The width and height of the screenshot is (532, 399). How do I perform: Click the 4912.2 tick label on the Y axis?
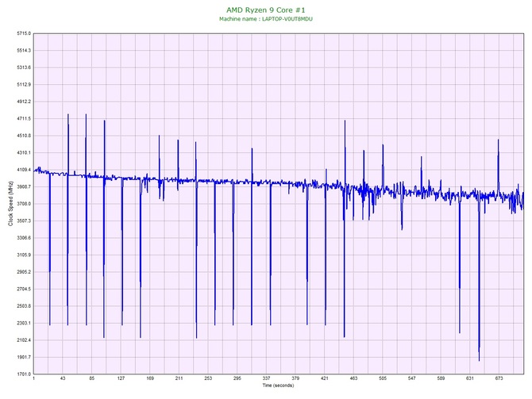19,102
